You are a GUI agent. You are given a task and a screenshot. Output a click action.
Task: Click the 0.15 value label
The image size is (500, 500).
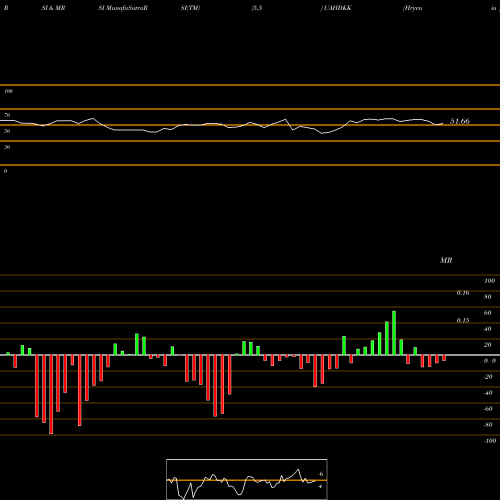tap(463, 320)
